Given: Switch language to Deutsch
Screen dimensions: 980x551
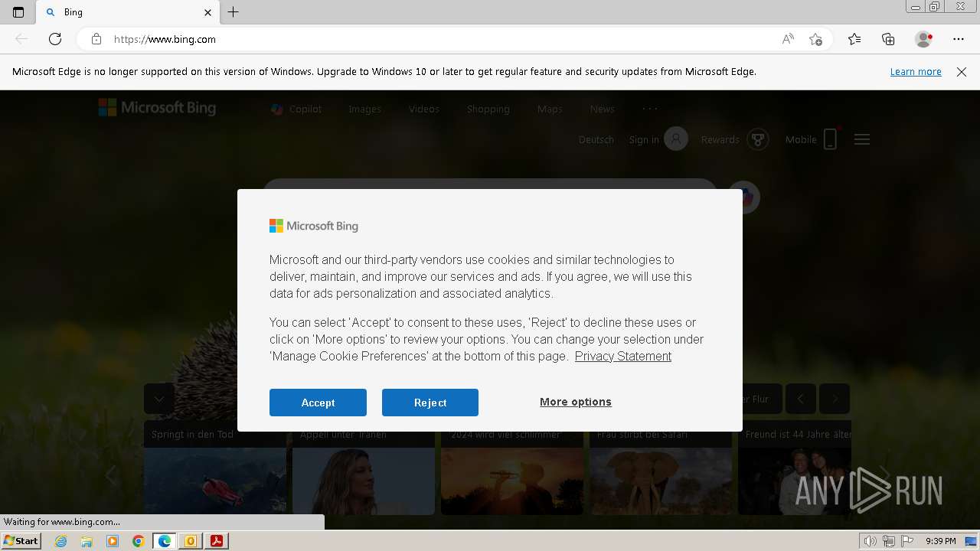Looking at the screenshot, I should point(596,139).
